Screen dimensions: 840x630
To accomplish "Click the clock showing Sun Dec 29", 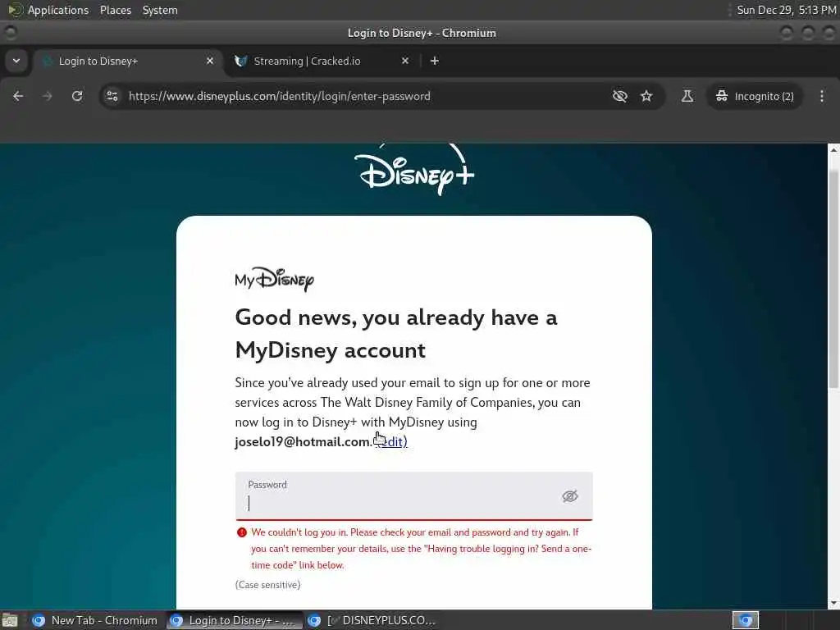I will pos(786,10).
